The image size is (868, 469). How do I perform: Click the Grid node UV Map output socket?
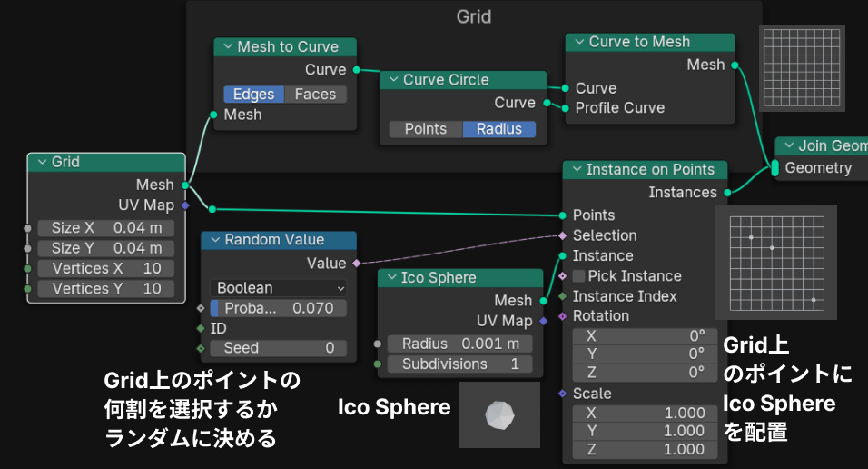point(185,205)
